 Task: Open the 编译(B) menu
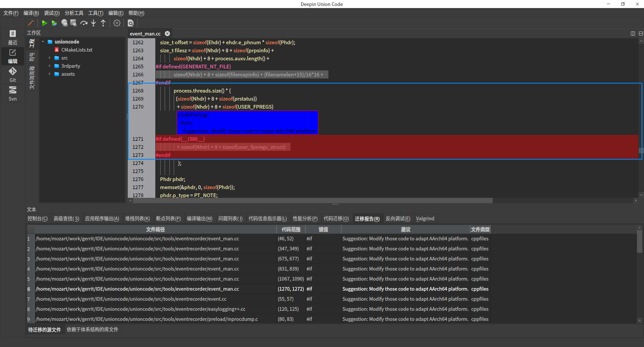pos(31,13)
